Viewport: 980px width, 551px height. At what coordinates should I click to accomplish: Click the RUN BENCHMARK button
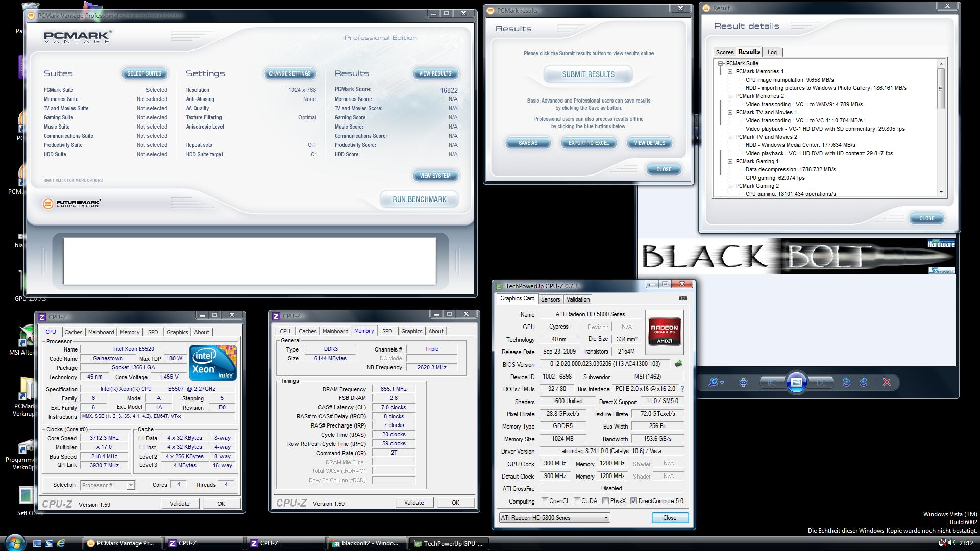[x=419, y=199]
